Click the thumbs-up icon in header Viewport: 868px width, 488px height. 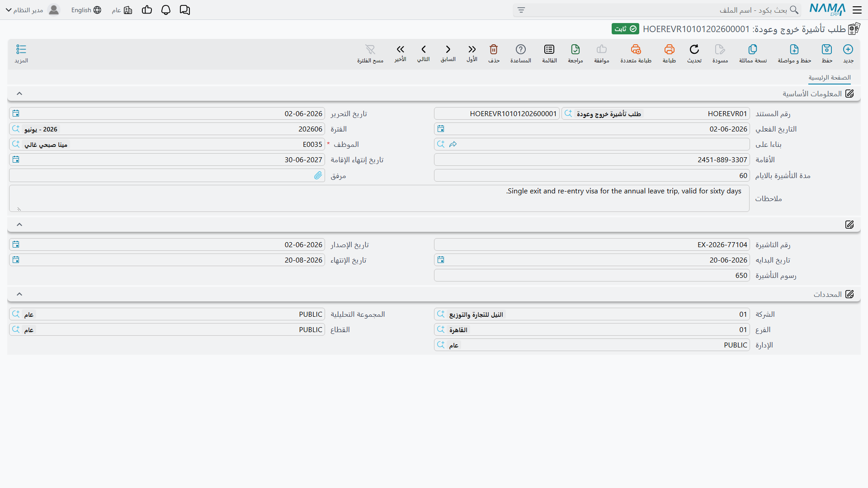(147, 10)
